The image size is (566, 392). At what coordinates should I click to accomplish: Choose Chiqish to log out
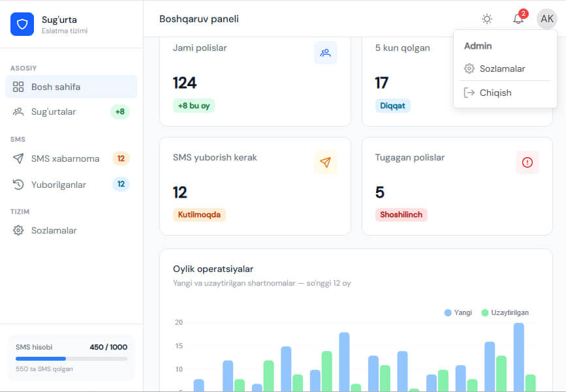pyautogui.click(x=505, y=93)
